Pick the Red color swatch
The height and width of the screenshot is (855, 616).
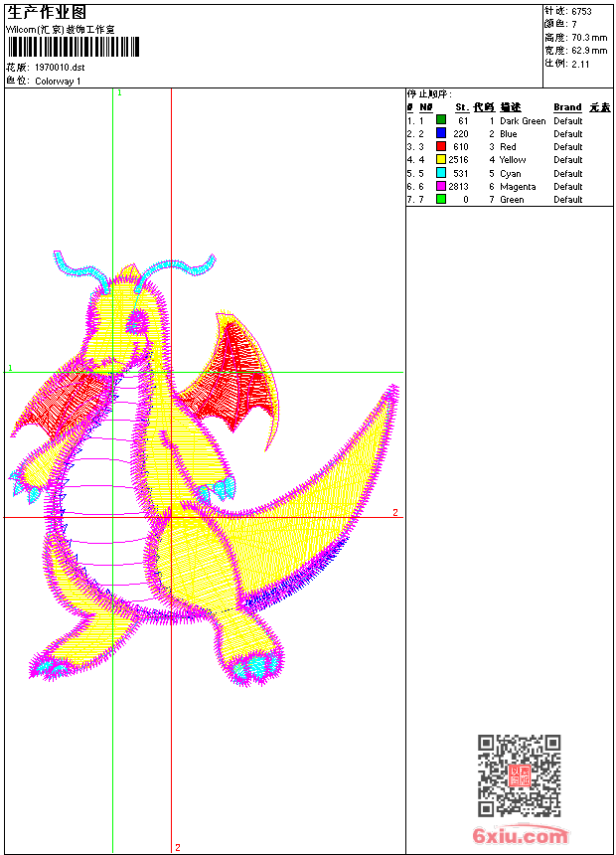(441, 146)
